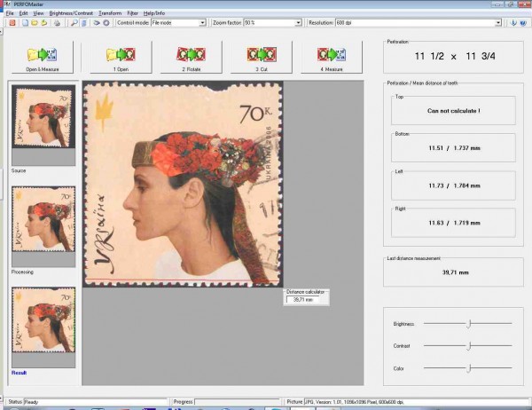Open the View menu
The height and width of the screenshot is (410, 532).
[x=38, y=13]
